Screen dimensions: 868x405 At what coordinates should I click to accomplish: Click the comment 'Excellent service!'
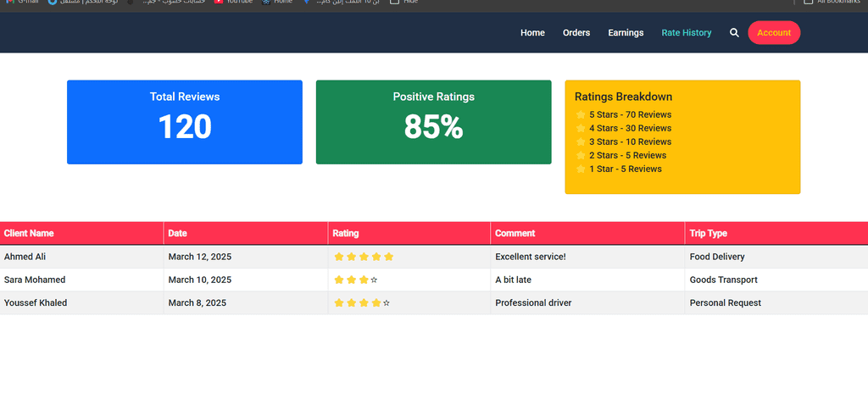[531, 257]
